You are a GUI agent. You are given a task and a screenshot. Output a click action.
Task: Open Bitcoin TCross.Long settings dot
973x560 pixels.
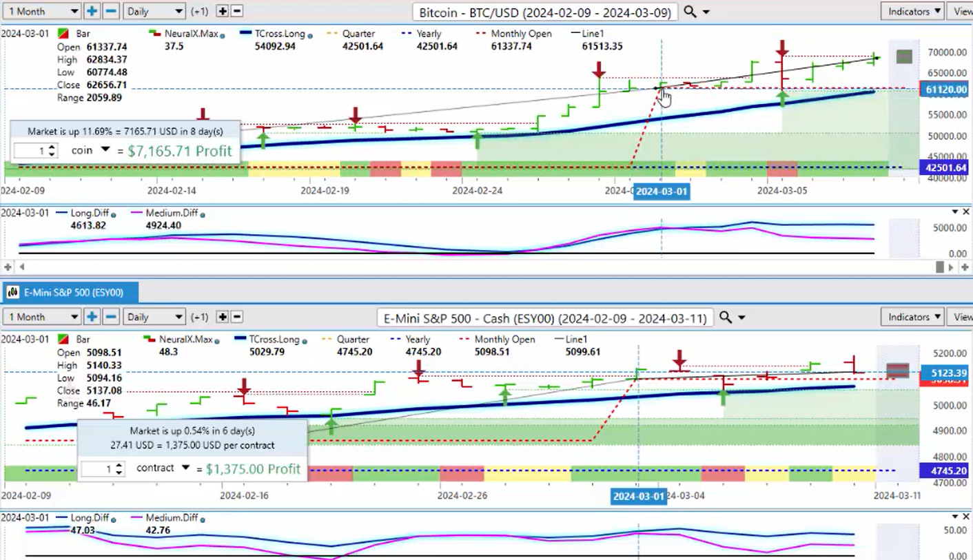(x=310, y=36)
